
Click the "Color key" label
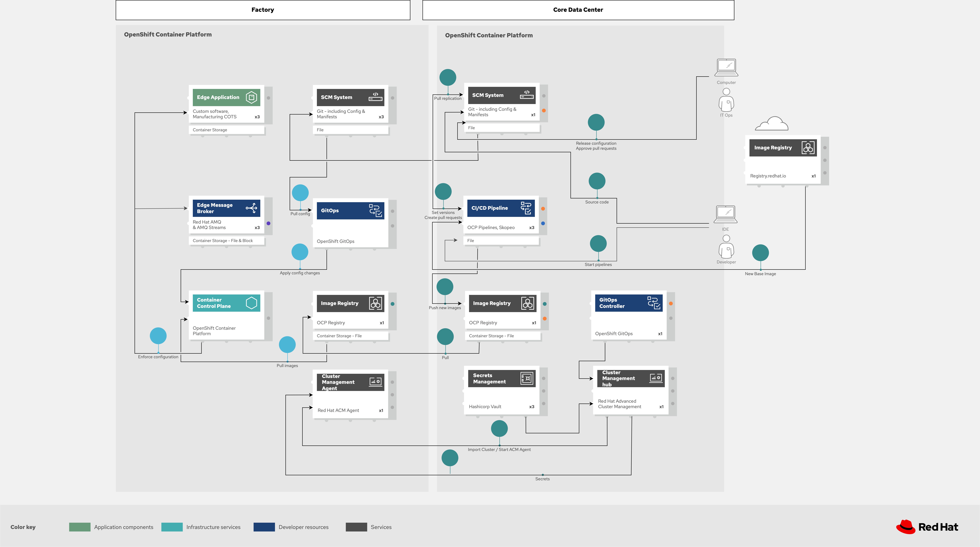23,527
